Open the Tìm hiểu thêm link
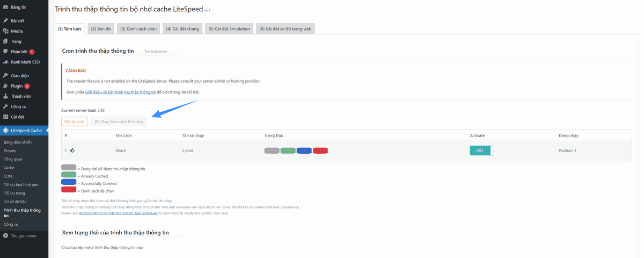 point(156,52)
